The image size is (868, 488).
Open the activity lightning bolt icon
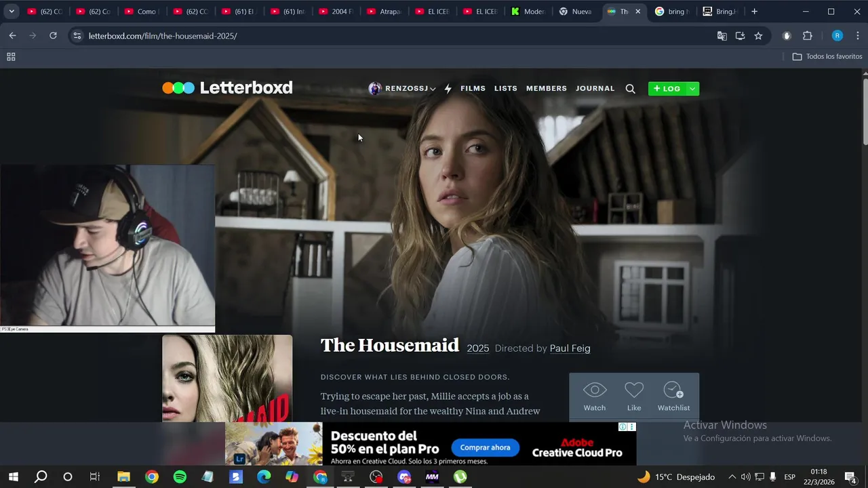coord(448,89)
